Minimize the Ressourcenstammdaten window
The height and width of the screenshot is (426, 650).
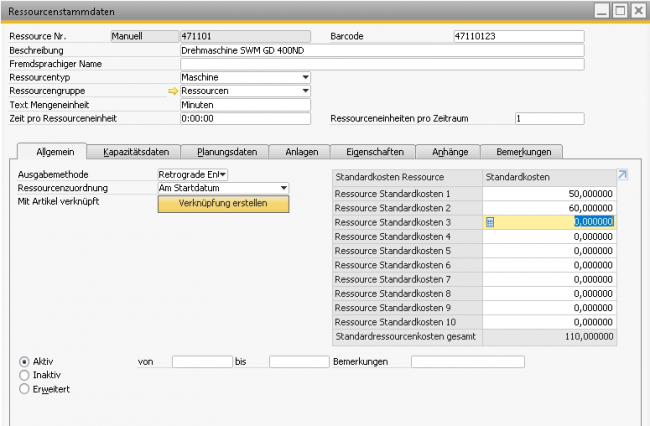click(x=602, y=10)
